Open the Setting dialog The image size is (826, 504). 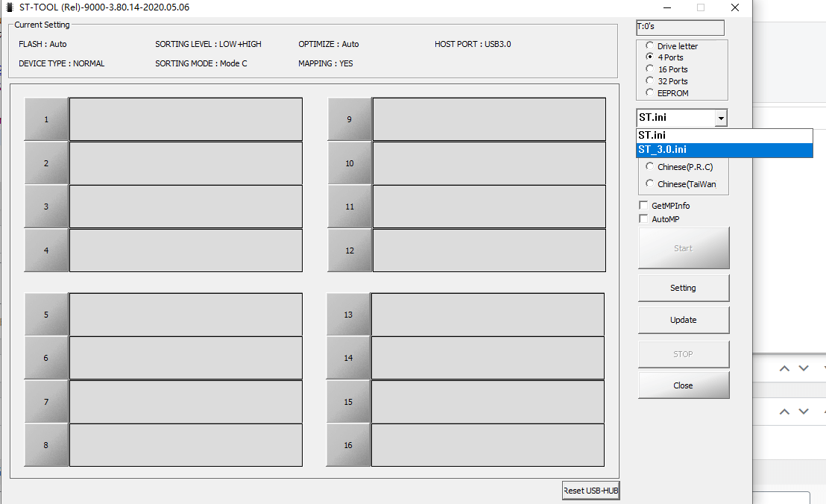coord(683,288)
